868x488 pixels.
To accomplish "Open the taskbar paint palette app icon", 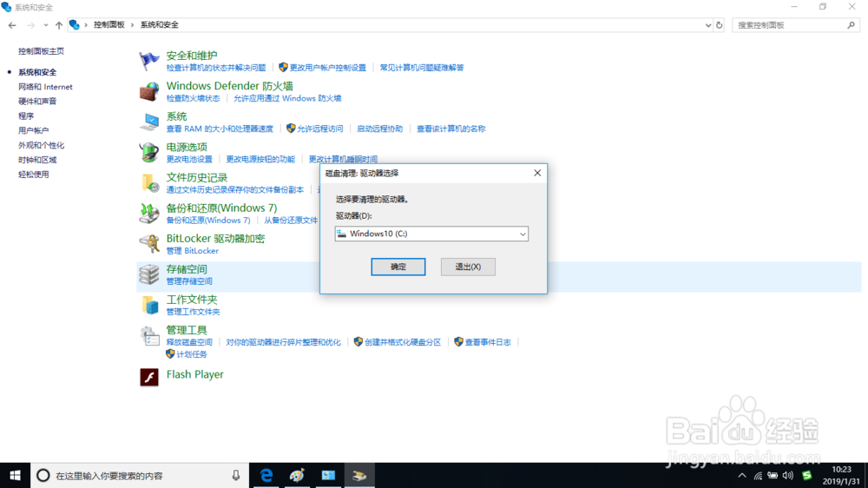I will coord(297,475).
